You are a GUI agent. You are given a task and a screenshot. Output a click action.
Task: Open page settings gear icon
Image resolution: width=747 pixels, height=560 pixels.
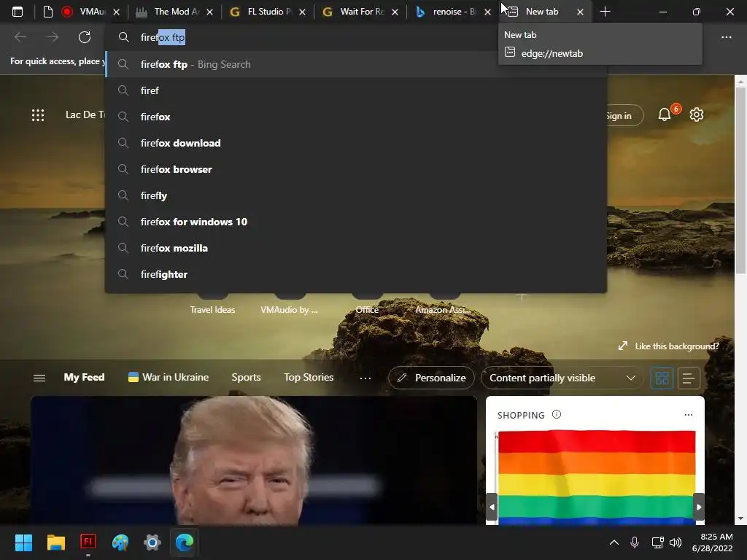click(x=697, y=114)
